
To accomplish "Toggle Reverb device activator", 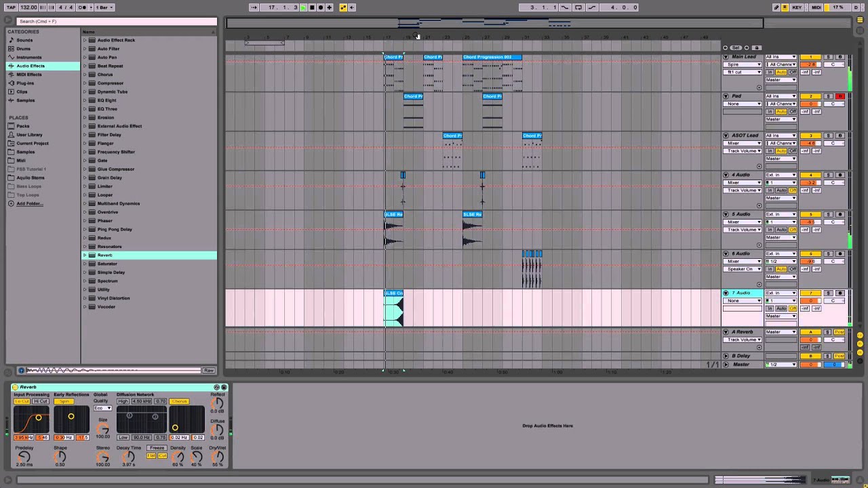I will (x=15, y=387).
